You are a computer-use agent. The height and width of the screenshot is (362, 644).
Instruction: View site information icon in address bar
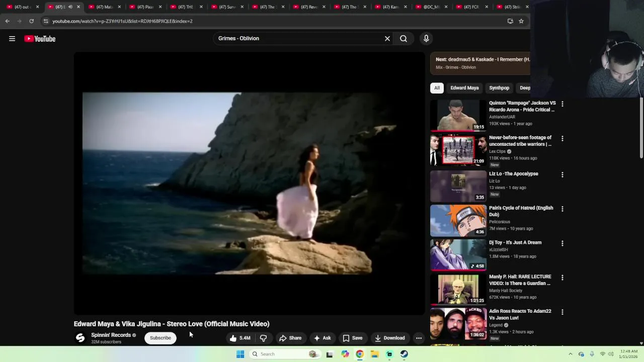pos(46,21)
